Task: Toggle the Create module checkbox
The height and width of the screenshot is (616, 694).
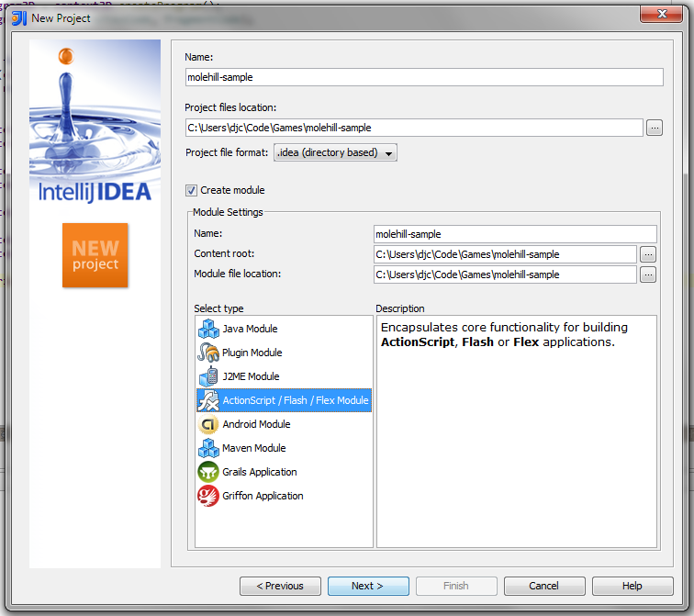Action: (x=191, y=190)
